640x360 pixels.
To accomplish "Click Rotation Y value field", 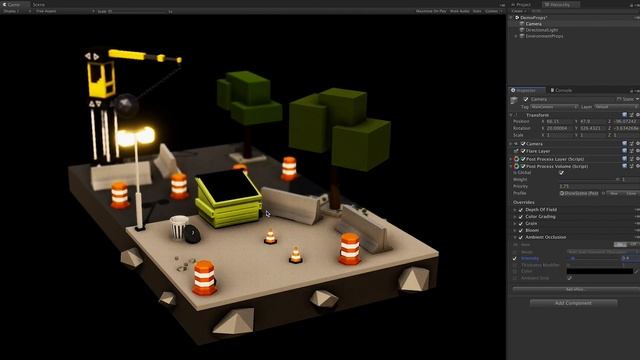I will (593, 128).
